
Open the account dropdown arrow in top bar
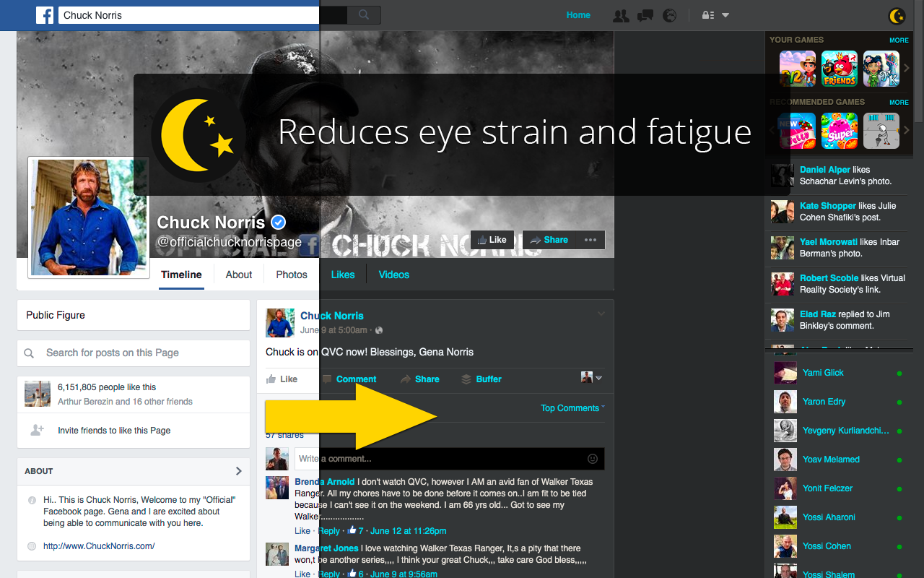[x=725, y=15]
